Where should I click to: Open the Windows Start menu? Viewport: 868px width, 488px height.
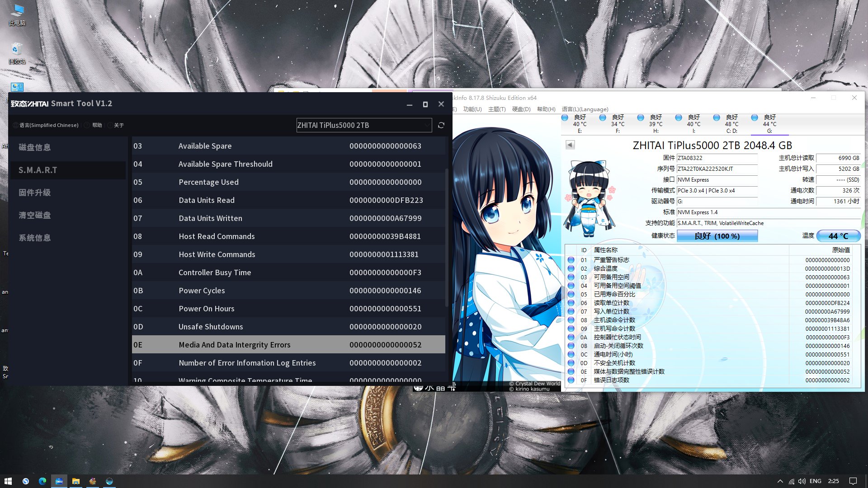pos(8,481)
